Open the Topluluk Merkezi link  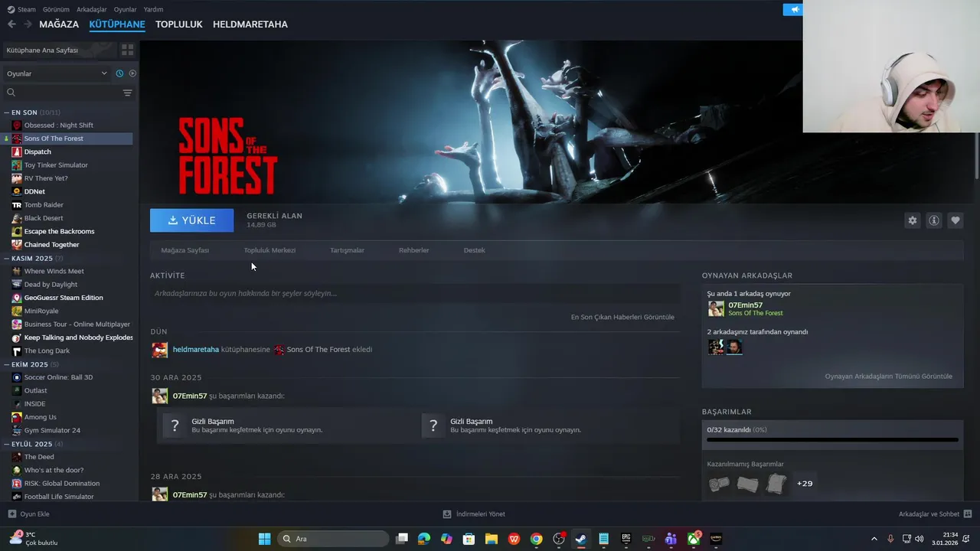(x=269, y=250)
